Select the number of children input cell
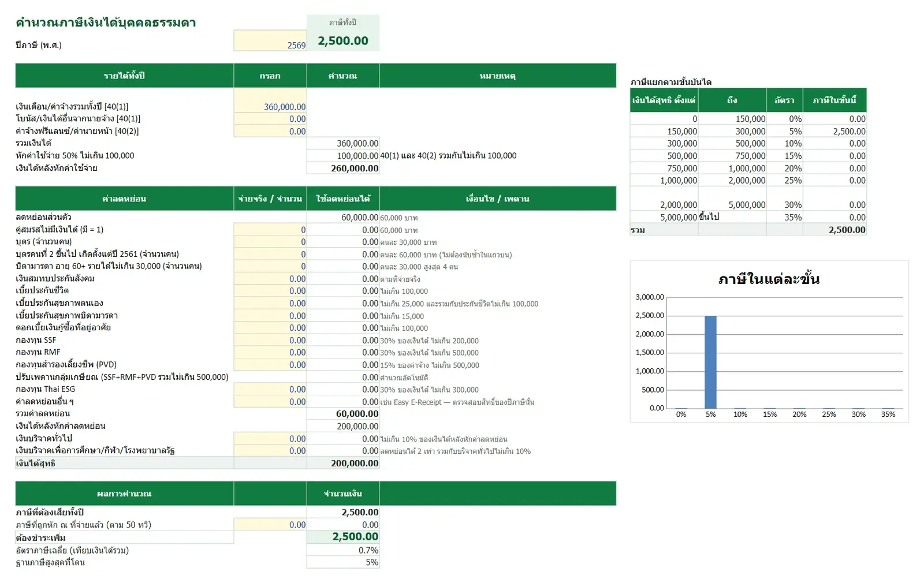 (x=270, y=242)
